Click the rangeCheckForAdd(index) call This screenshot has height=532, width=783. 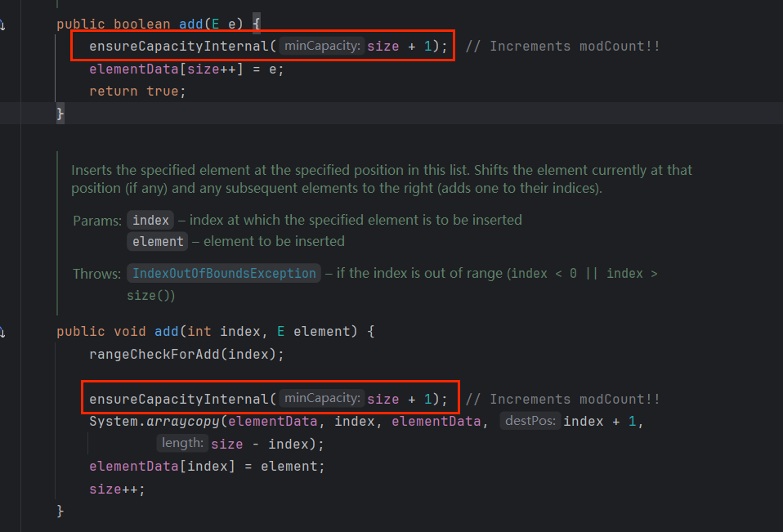(x=186, y=355)
